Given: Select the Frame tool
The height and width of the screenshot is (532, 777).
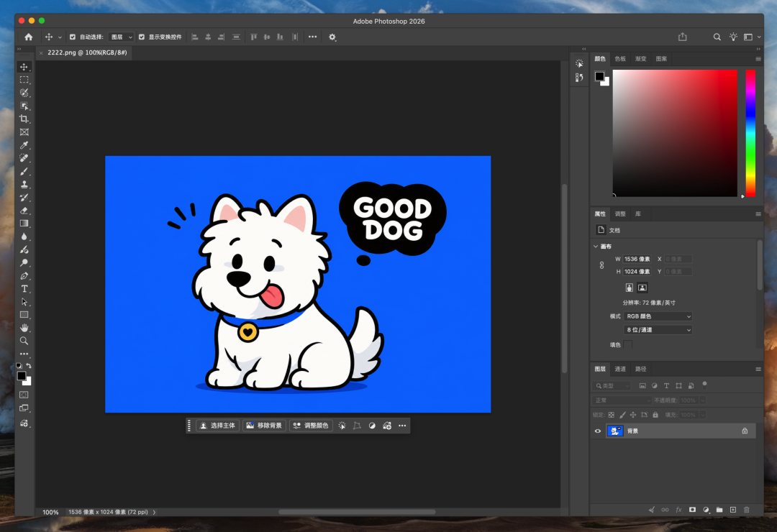Looking at the screenshot, I should coord(24,132).
